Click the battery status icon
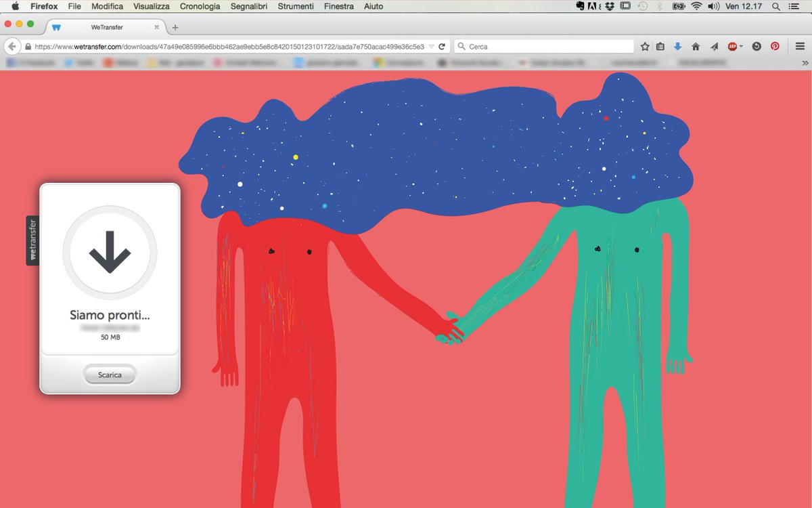Screen dimensions: 812x508 [x=679, y=6]
